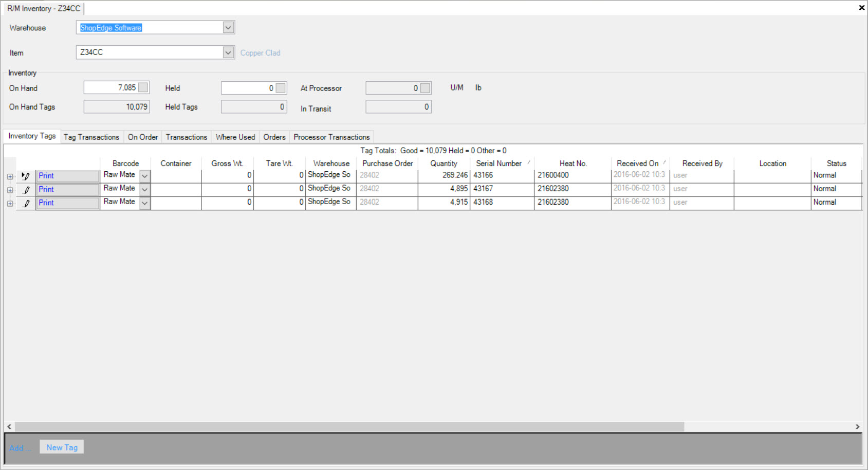Click the Received By column header
This screenshot has height=470, width=868.
point(702,164)
